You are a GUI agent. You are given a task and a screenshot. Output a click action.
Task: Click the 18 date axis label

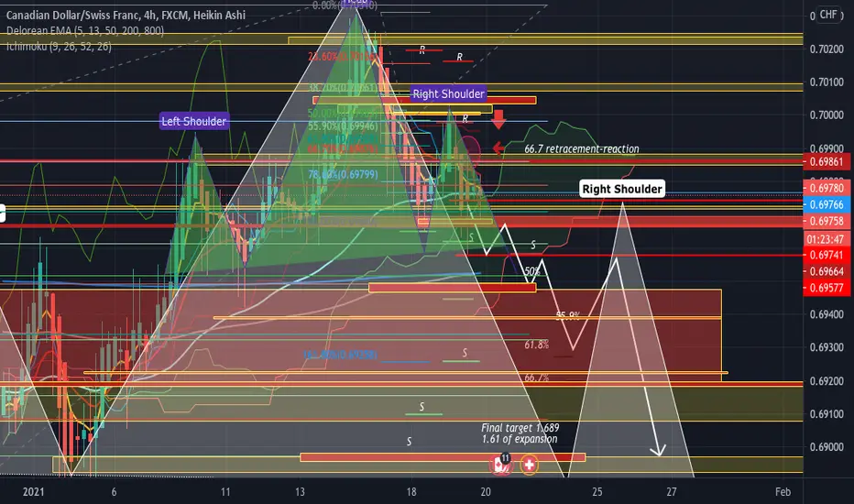pos(411,492)
